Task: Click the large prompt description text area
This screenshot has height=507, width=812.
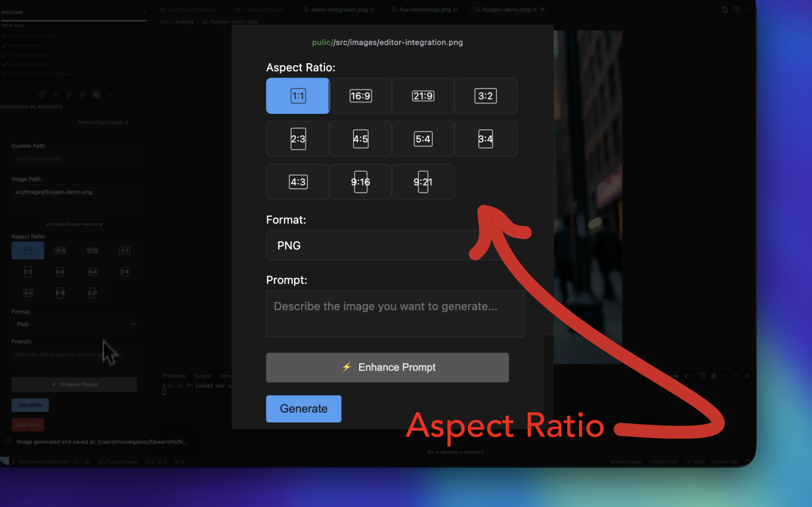Action: point(395,314)
